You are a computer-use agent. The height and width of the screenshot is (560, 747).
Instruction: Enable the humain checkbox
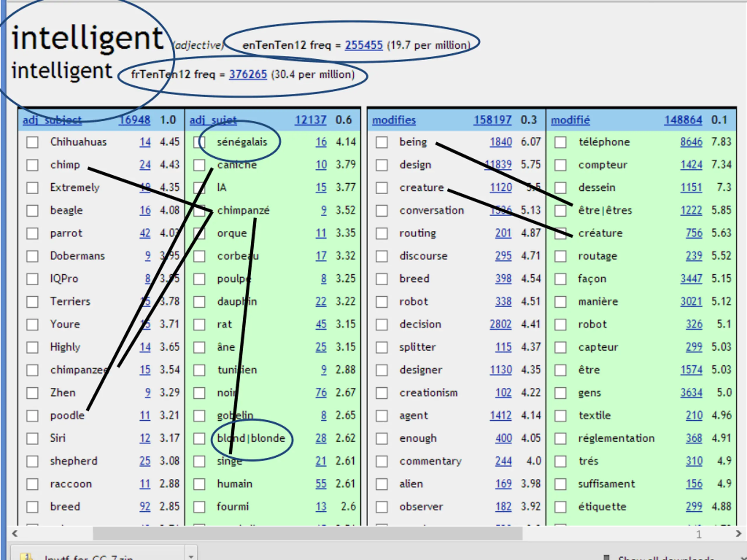click(199, 484)
